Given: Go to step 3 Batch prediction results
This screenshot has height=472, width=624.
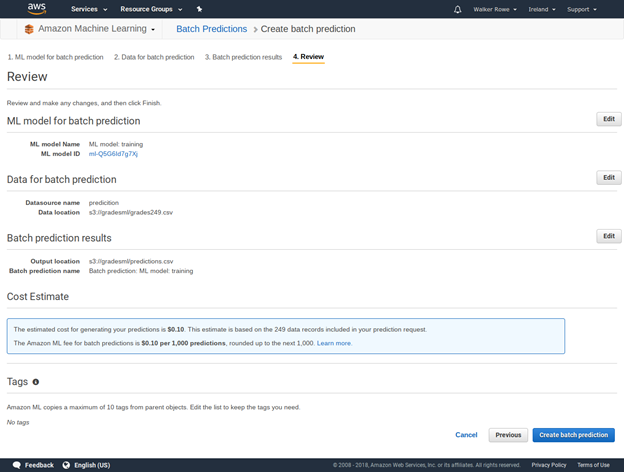Looking at the screenshot, I should [243, 57].
